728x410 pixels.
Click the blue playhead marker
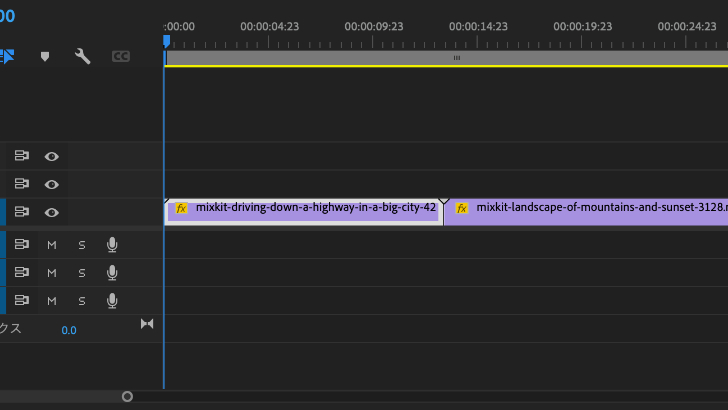point(166,42)
